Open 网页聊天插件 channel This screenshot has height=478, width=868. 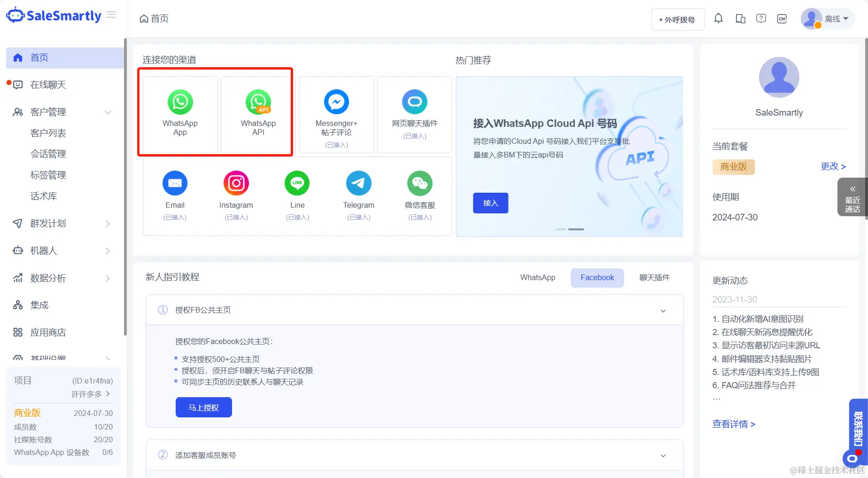click(x=415, y=114)
